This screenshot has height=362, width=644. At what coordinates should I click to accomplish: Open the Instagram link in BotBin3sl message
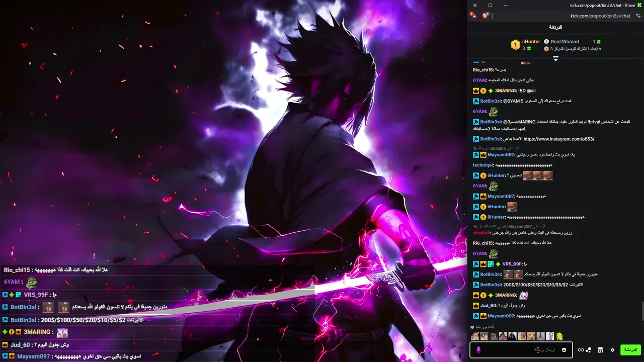click(558, 139)
